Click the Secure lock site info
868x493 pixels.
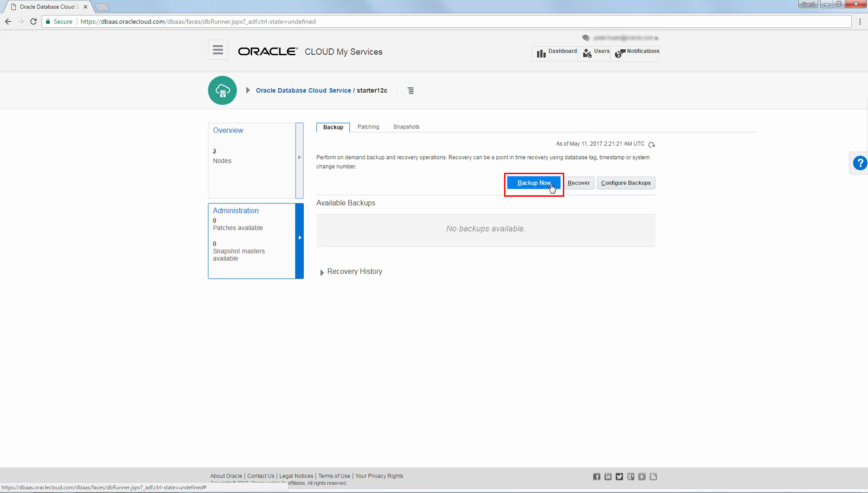coord(59,22)
